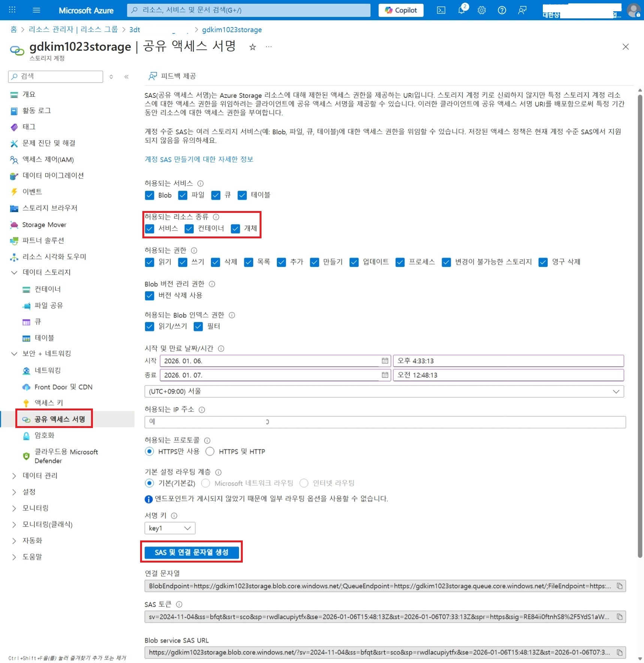Image resolution: width=644 pixels, height=663 pixels.
Task: Open gdkim1023storage breadcrumb link
Action: point(232,30)
